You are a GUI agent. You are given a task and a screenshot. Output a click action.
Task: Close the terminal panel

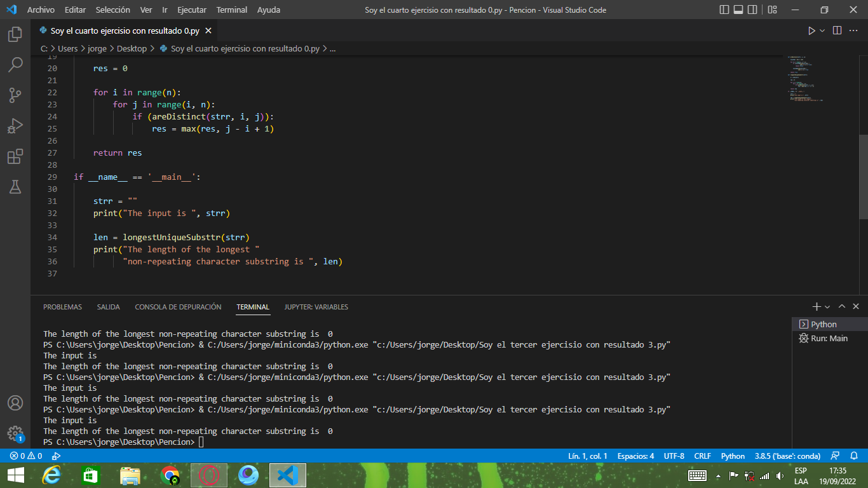point(856,307)
